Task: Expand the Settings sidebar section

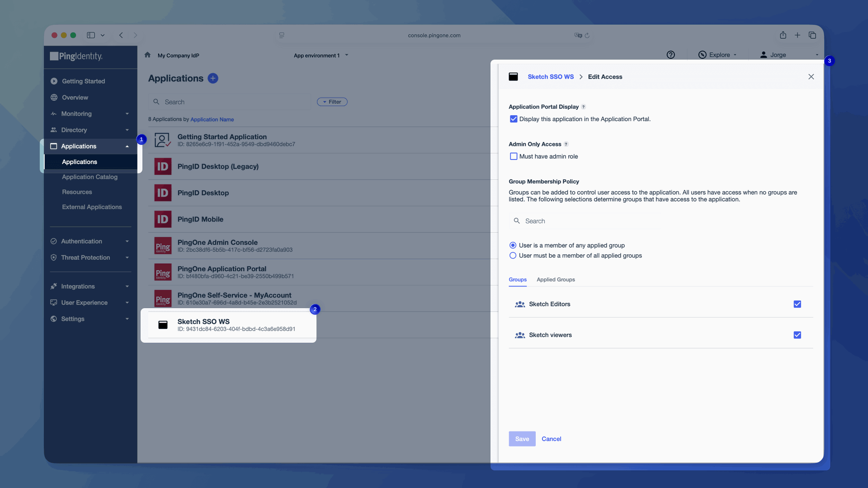Action: (x=90, y=319)
